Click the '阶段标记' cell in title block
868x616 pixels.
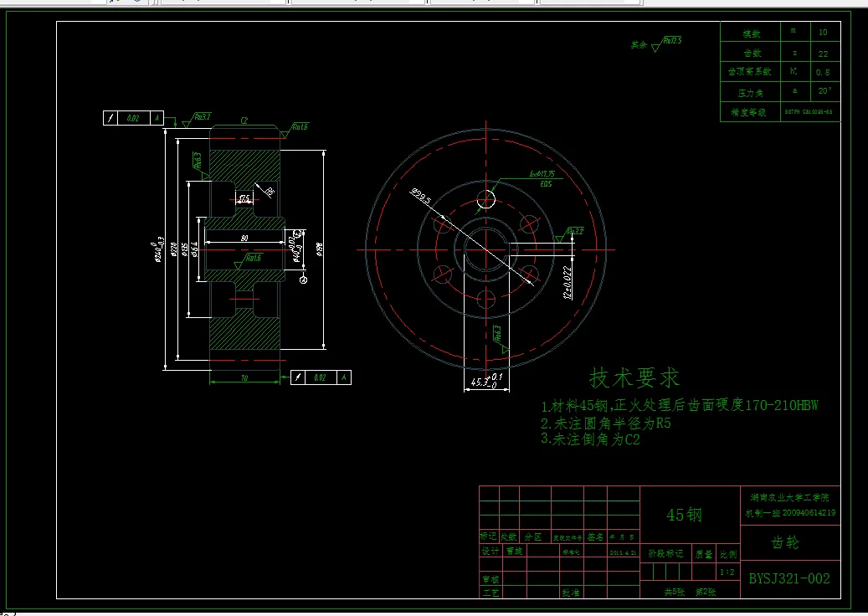[666, 553]
